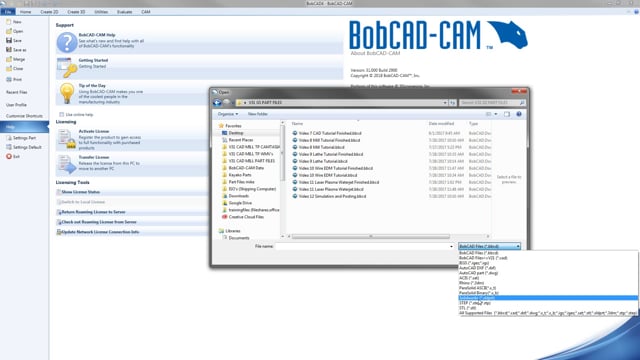This screenshot has height=360, width=640.
Task: Click the BobCAD-CAM Help question mark icon
Action: tap(67, 42)
